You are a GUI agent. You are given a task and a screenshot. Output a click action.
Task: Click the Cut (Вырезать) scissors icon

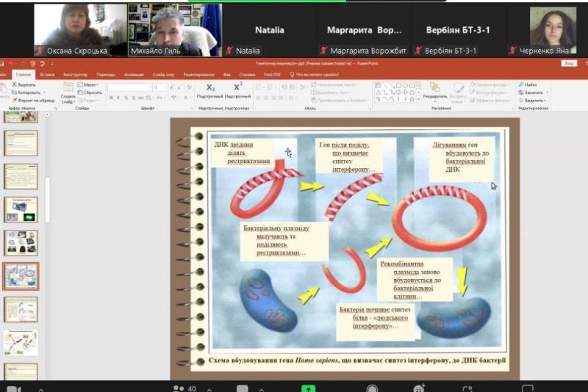point(15,85)
